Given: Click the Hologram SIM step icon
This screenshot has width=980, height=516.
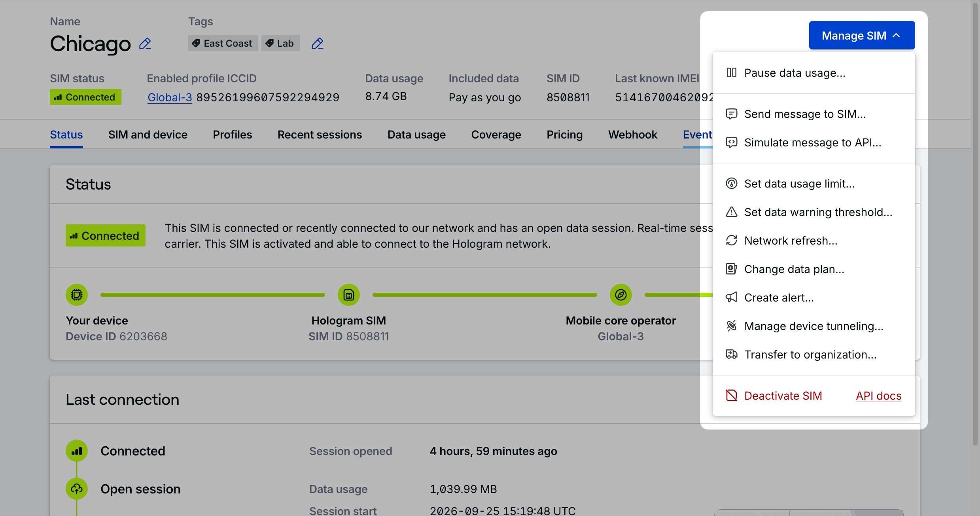Looking at the screenshot, I should click(x=348, y=295).
